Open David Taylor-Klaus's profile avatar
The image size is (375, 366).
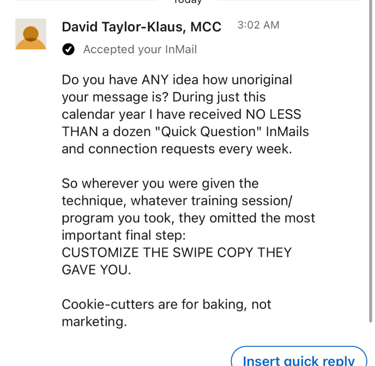[31, 34]
